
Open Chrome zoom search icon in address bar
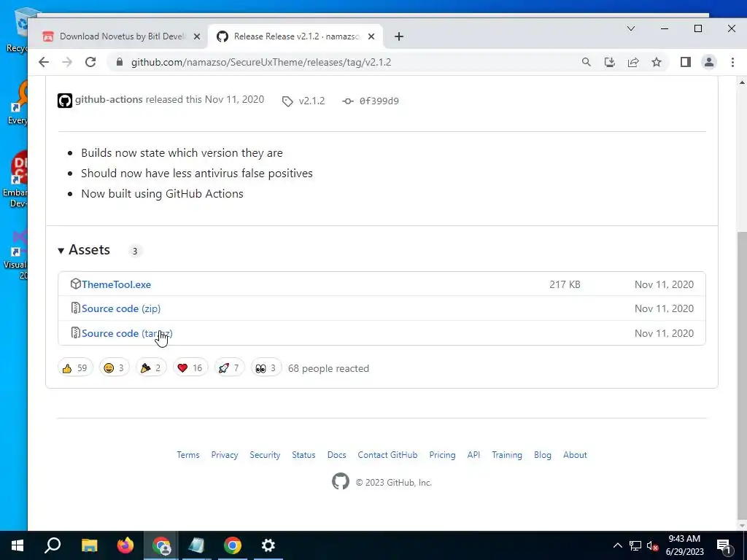(x=587, y=63)
